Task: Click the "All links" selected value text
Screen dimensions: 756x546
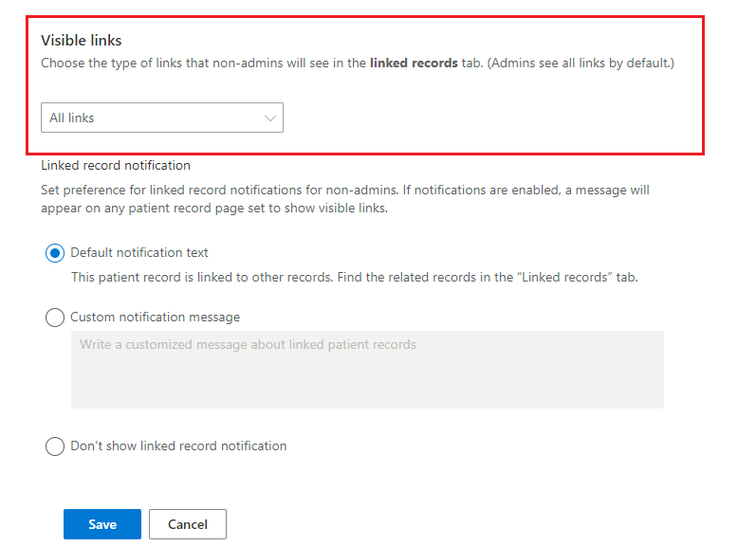Action: [72, 118]
